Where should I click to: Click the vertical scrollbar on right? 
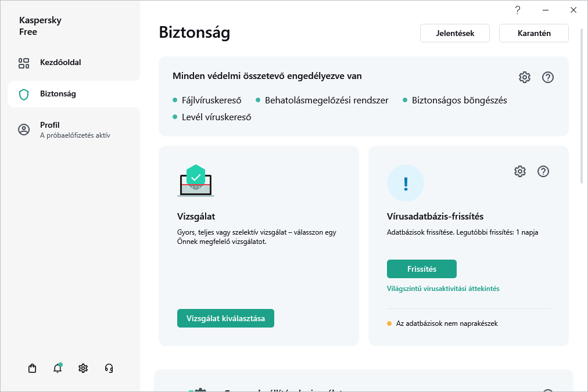click(x=583, y=105)
